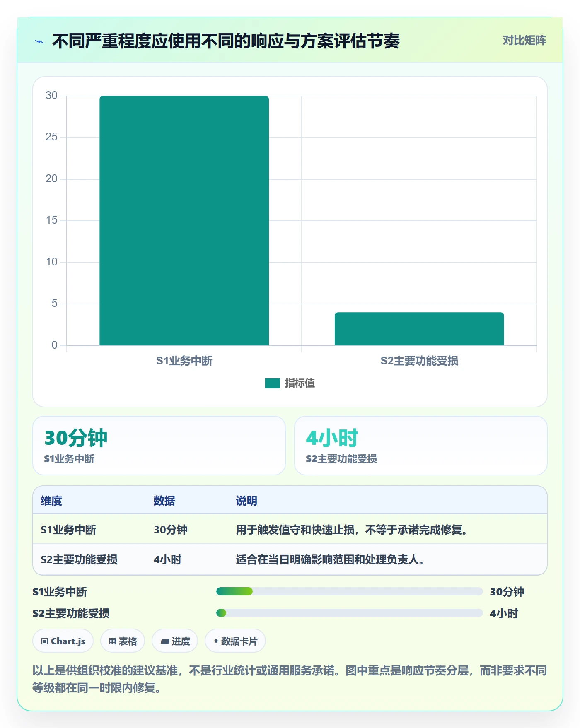The image size is (580, 728).
Task: Click the S1业务中断 caption in the 30分钟 card
Action: [69, 459]
